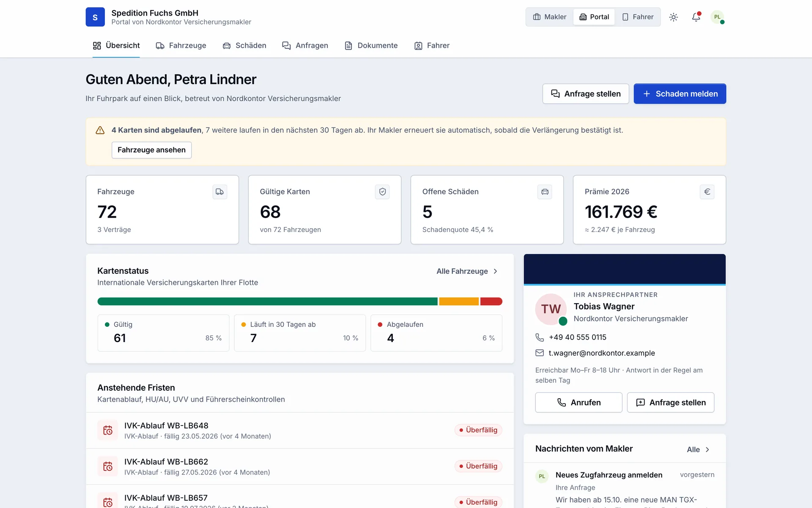Click PL avatar on Neues Zugfahrzeug message
This screenshot has width=812, height=508.
coord(542,476)
